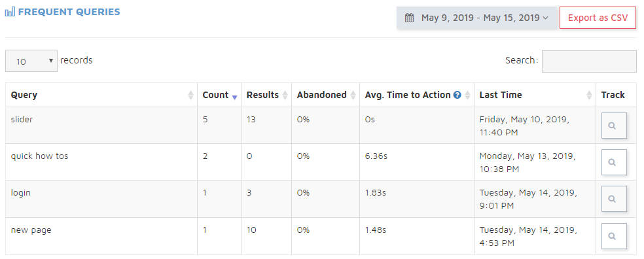Sort table by Query column
The height and width of the screenshot is (259, 644).
pyautogui.click(x=101, y=95)
